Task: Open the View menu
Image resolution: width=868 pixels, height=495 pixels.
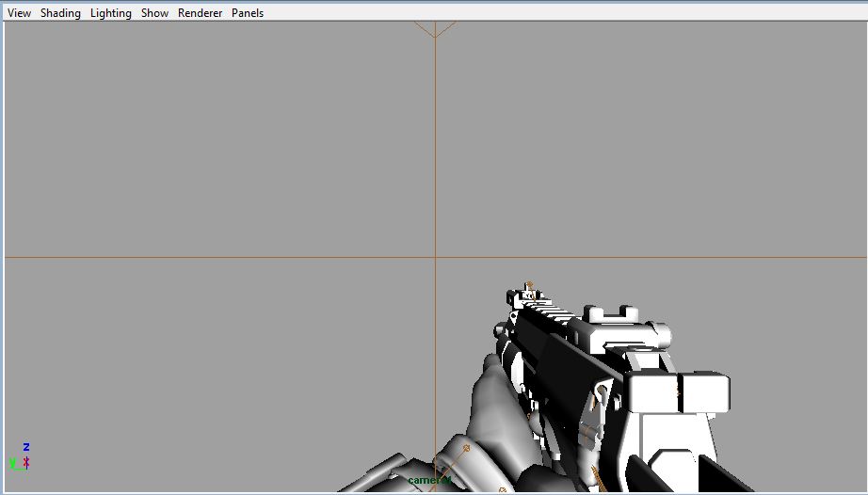Action: point(19,13)
